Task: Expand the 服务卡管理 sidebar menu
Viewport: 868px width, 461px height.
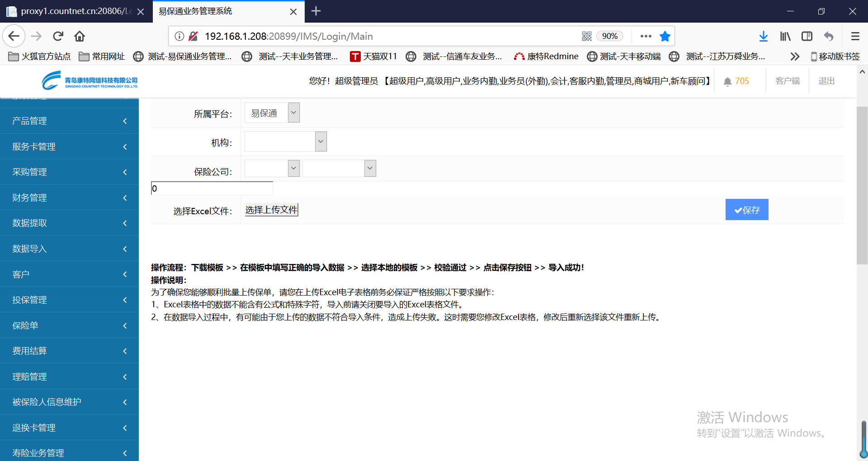Action: point(69,146)
